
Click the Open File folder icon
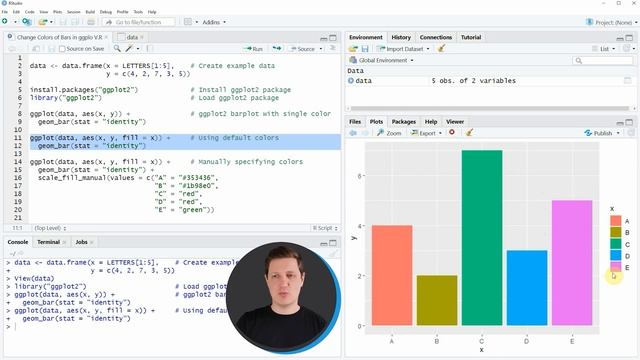click(x=42, y=22)
